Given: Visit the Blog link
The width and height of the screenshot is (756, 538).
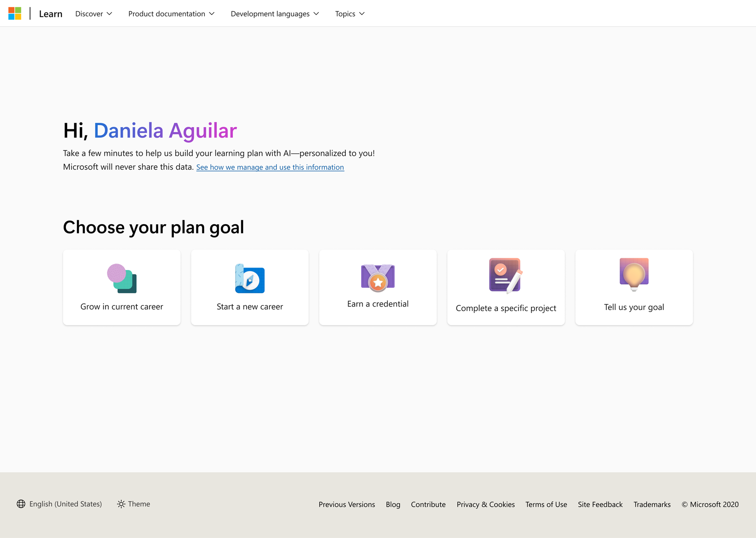Looking at the screenshot, I should click(393, 504).
